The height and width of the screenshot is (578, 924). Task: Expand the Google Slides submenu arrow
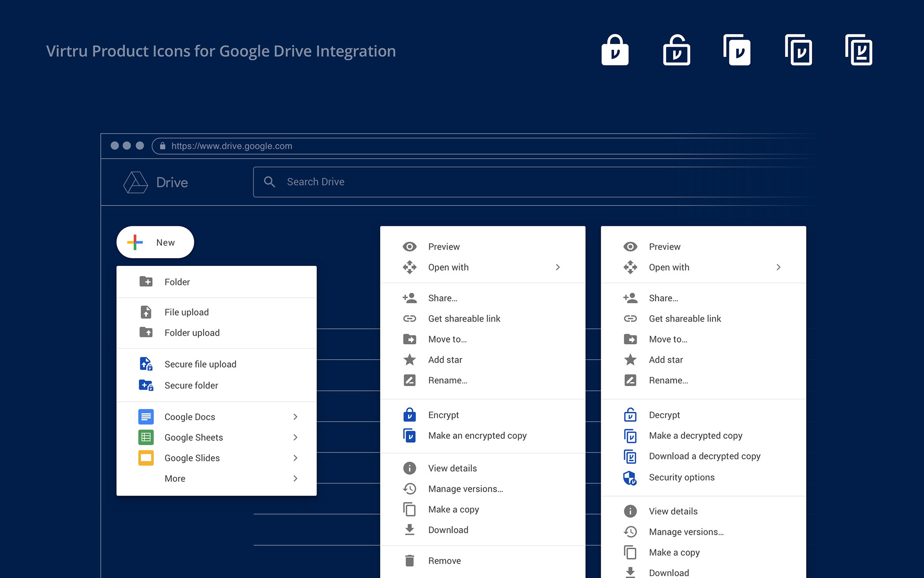(295, 458)
